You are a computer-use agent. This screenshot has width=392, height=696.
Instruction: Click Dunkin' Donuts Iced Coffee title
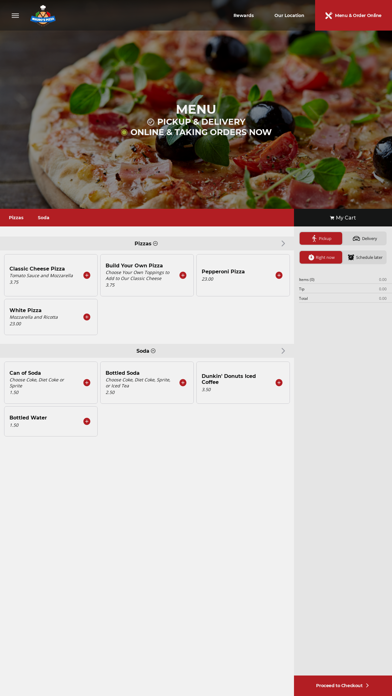229,379
